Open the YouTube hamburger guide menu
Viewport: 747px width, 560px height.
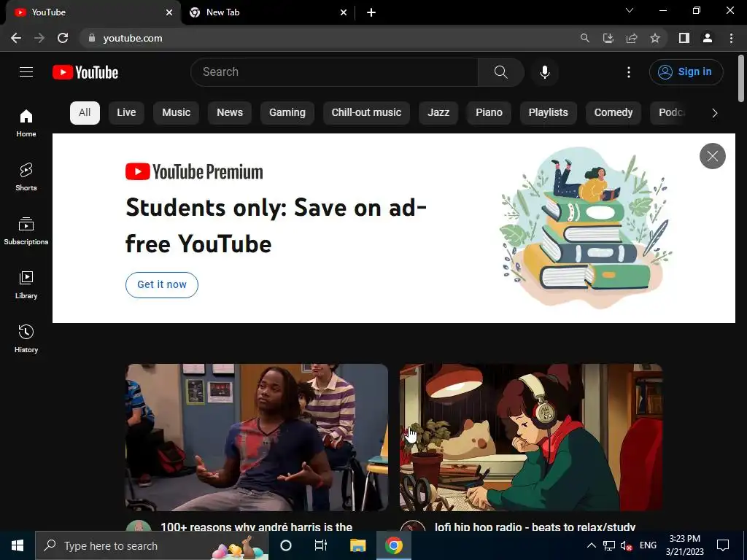pyautogui.click(x=26, y=72)
